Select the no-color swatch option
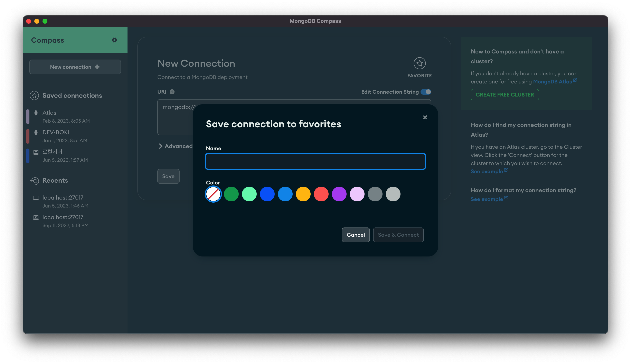The width and height of the screenshot is (631, 364). (213, 194)
